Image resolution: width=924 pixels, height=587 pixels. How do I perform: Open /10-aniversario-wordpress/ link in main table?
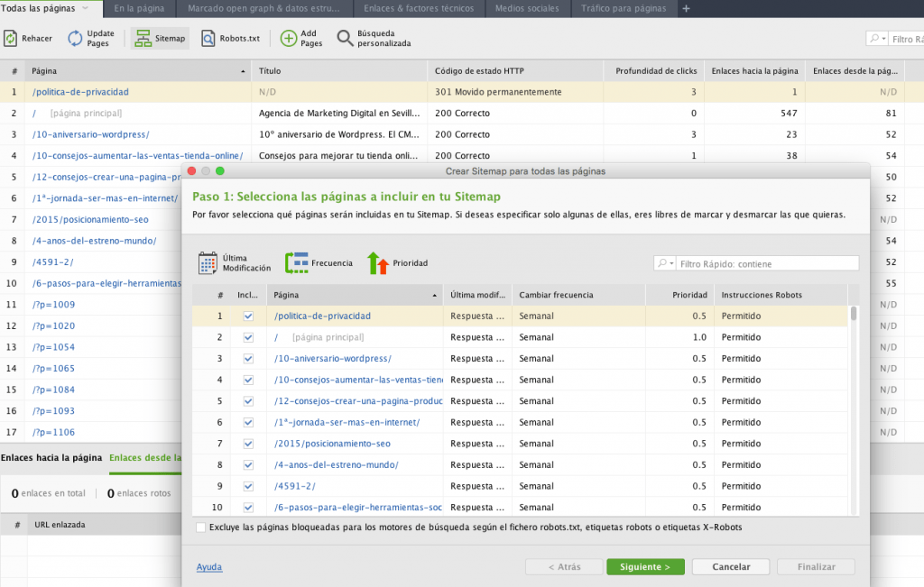click(91, 134)
